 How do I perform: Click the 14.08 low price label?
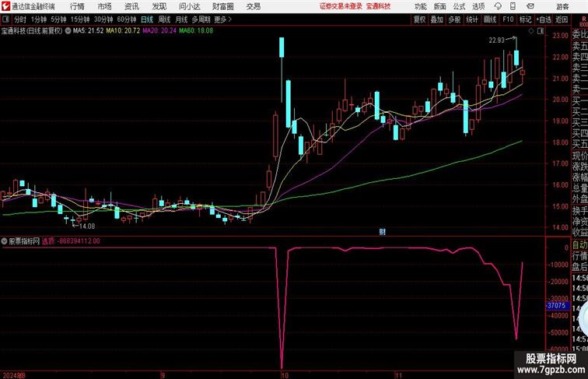pyautogui.click(x=87, y=226)
